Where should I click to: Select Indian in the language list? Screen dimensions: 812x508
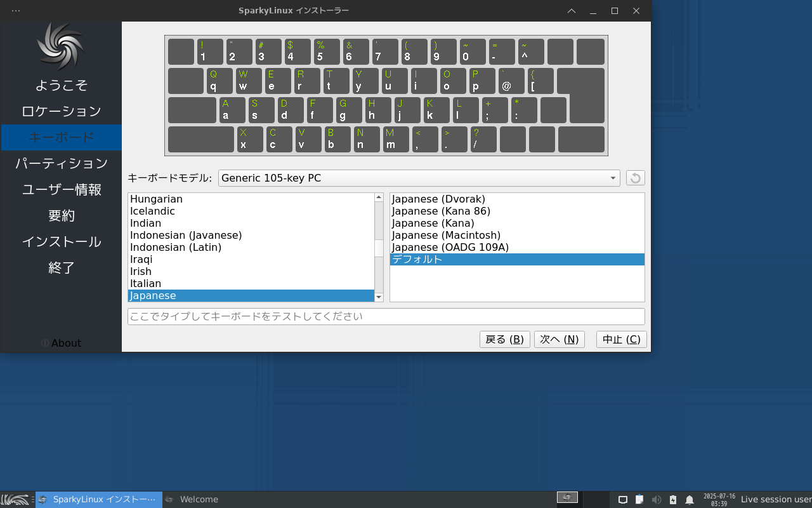pyautogui.click(x=251, y=223)
